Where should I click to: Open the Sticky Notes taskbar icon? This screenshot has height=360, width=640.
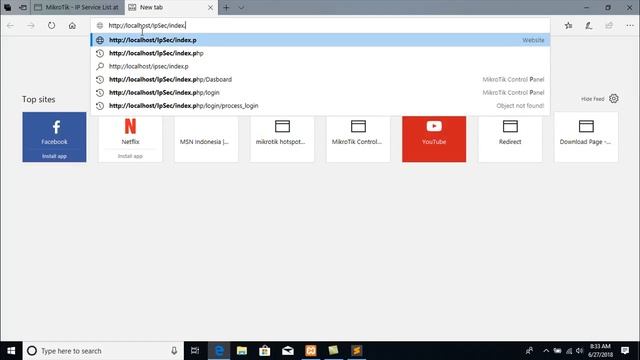[x=333, y=351]
